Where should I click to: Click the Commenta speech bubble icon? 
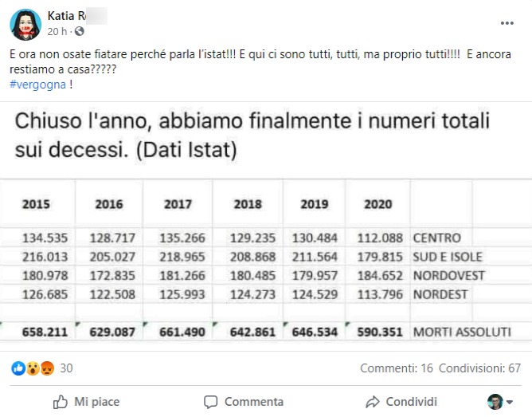click(x=211, y=402)
